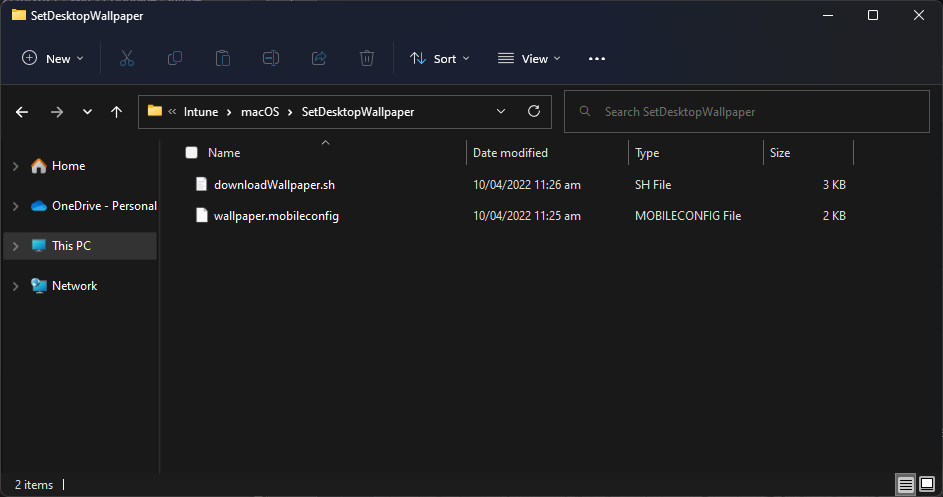This screenshot has height=497, width=943.
Task: Open the See more ellipsis menu
Action: (597, 58)
